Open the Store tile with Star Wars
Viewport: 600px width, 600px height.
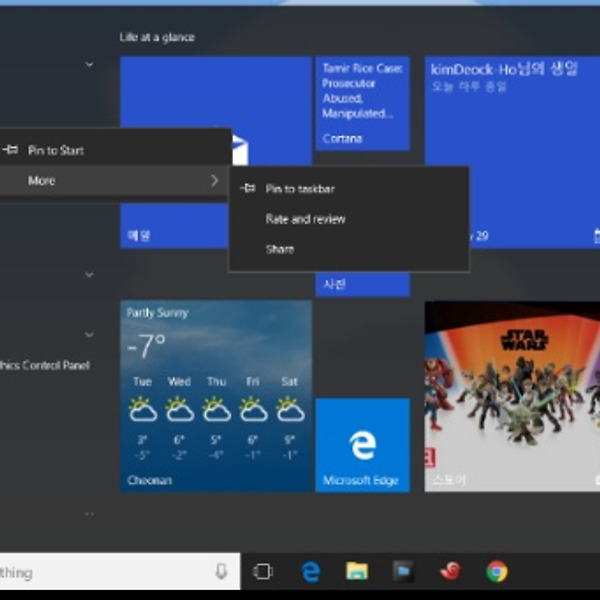[x=512, y=396]
